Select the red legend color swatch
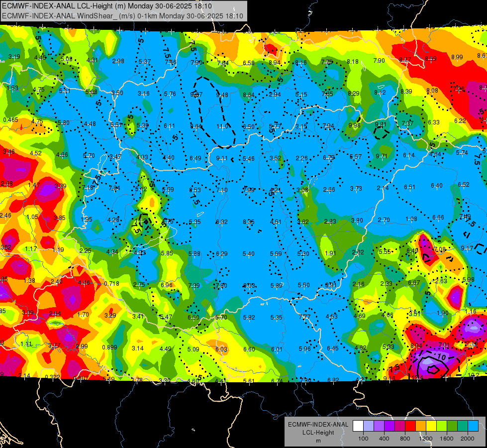 click(410, 426)
